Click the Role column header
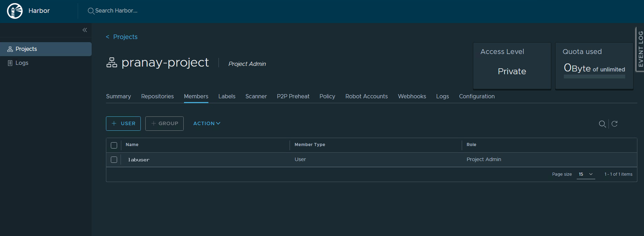The image size is (644, 236). point(471,145)
